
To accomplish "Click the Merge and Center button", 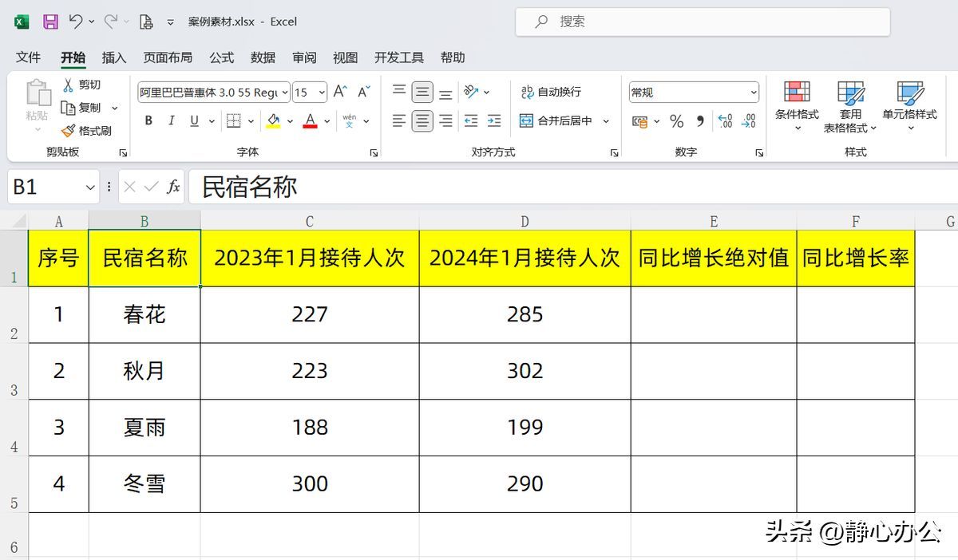I will click(559, 120).
